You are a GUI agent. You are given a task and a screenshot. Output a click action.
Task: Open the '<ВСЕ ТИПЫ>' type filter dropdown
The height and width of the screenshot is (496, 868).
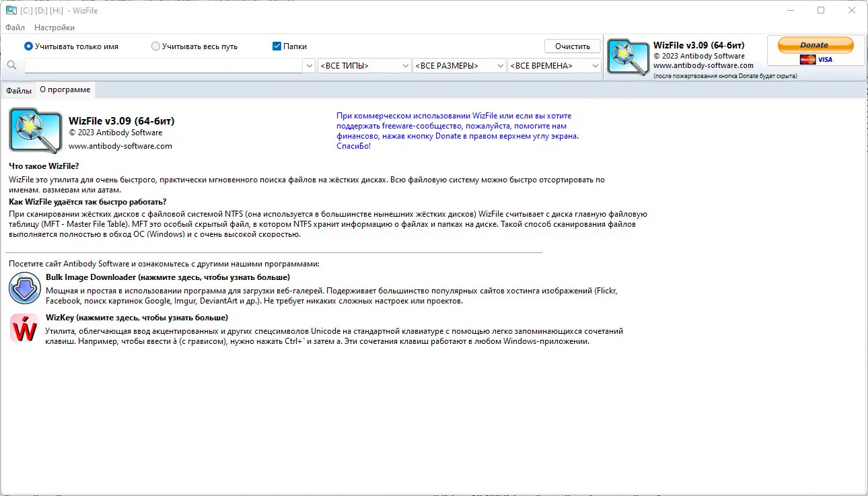[x=364, y=66]
